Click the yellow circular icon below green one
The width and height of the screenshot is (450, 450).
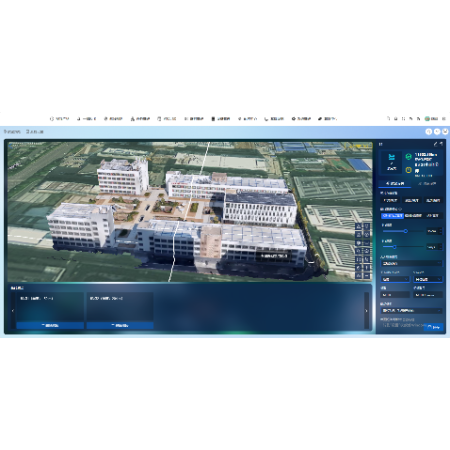pos(408,170)
